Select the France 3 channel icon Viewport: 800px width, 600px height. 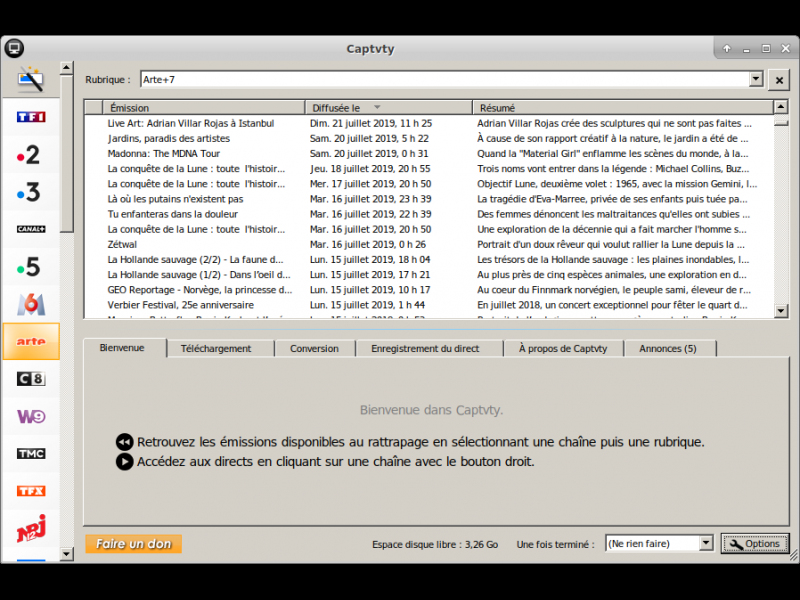31,192
